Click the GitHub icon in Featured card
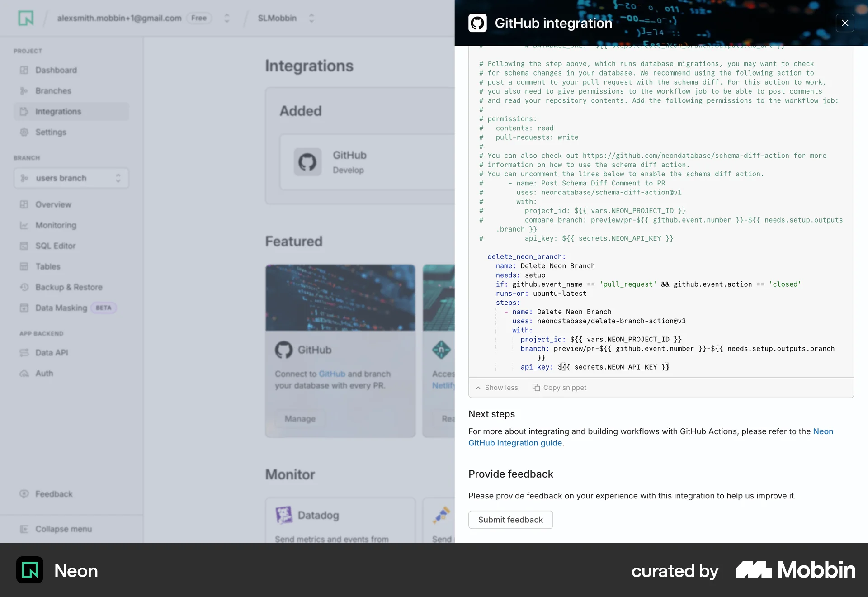 tap(284, 350)
